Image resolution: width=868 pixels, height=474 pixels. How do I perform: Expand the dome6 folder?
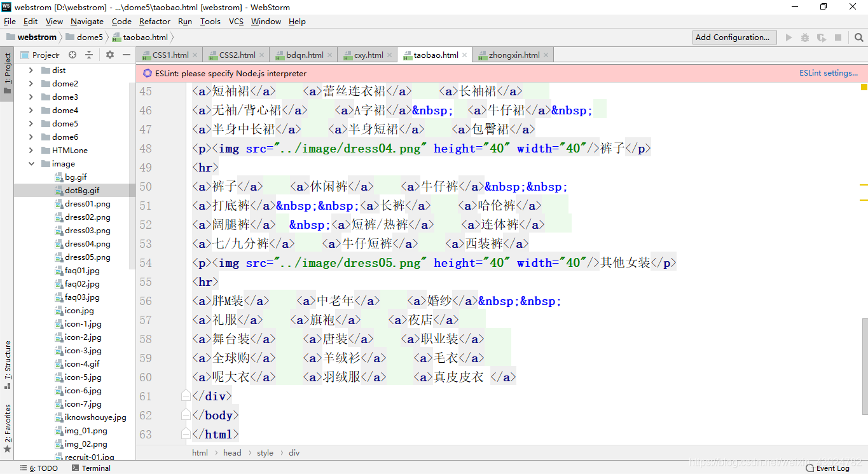(31, 137)
